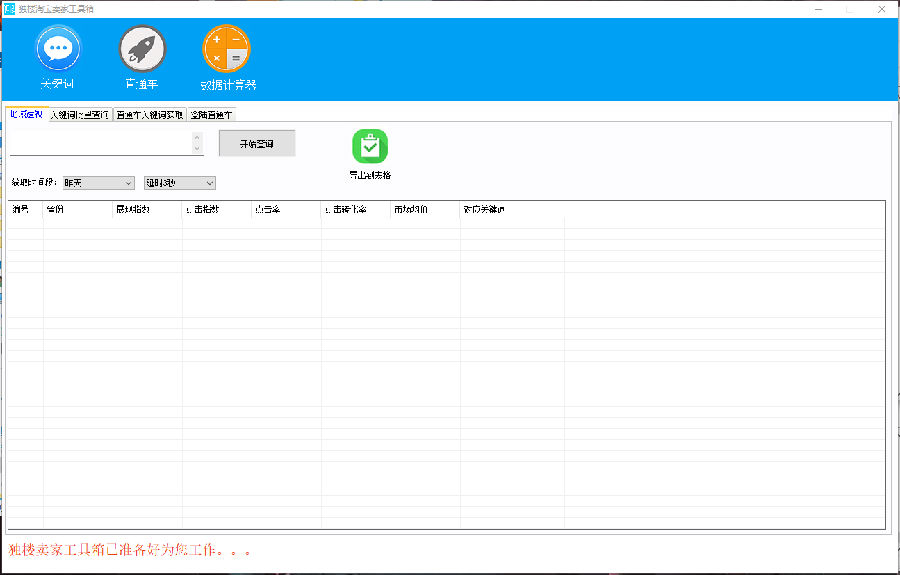Open the second dropdown beside the date range
The width and height of the screenshot is (900, 575).
coord(180,183)
